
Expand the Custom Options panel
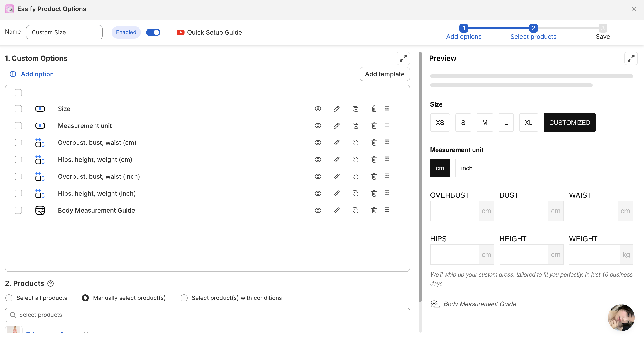(403, 58)
